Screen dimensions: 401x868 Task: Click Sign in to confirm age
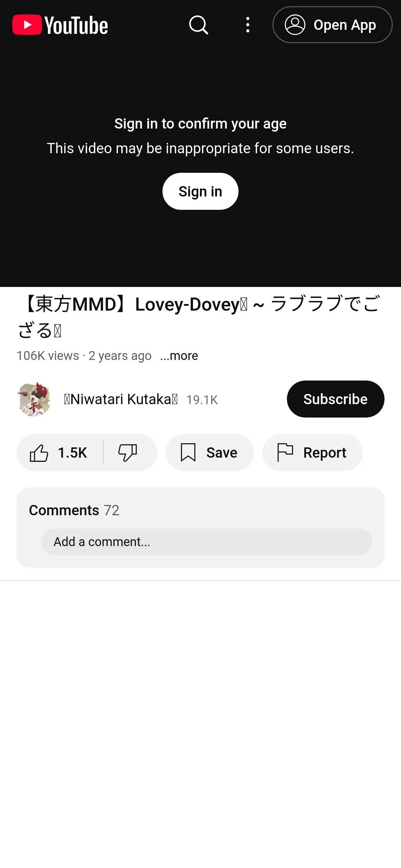[x=200, y=191]
